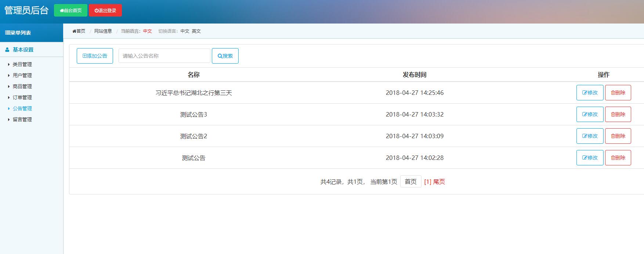Screen dimensions: 644x254
Task: Open 订单管理 in the sidebar
Action: (22, 97)
